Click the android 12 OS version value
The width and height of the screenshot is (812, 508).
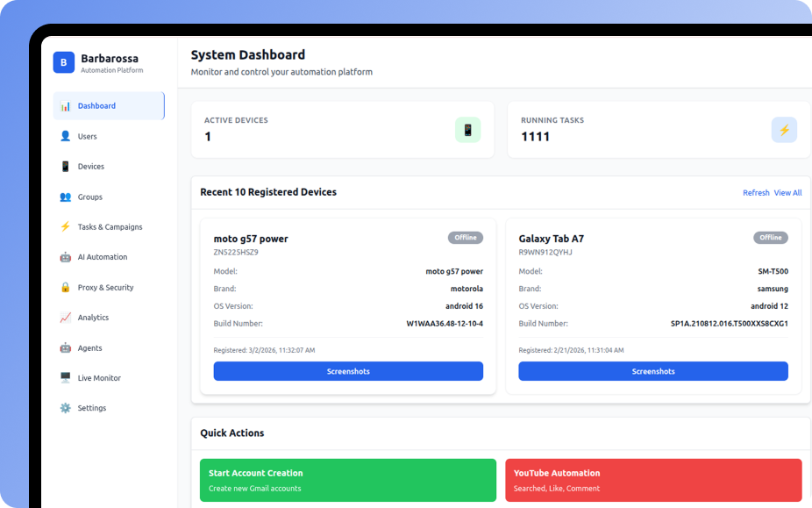[x=769, y=306]
